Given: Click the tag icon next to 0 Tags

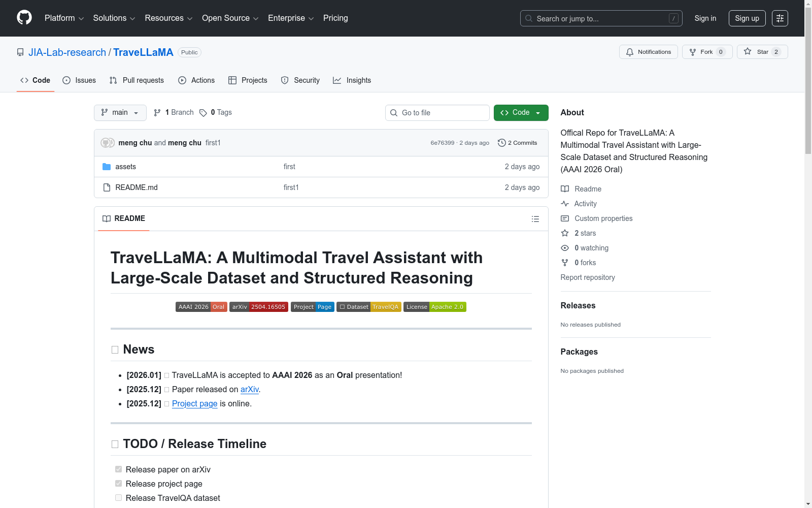Looking at the screenshot, I should 203,113.
